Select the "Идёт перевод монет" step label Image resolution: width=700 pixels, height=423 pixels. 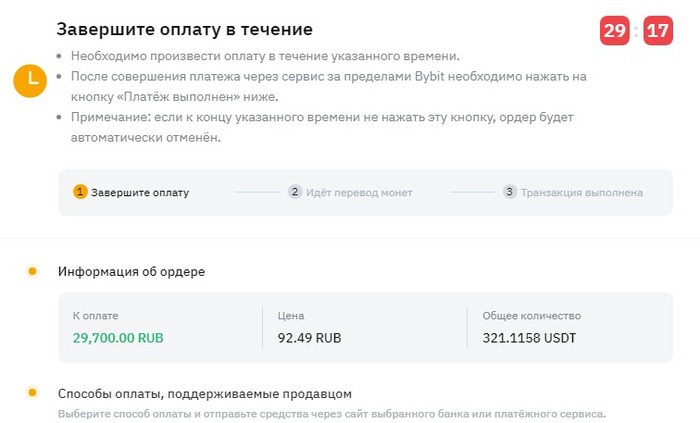click(359, 193)
